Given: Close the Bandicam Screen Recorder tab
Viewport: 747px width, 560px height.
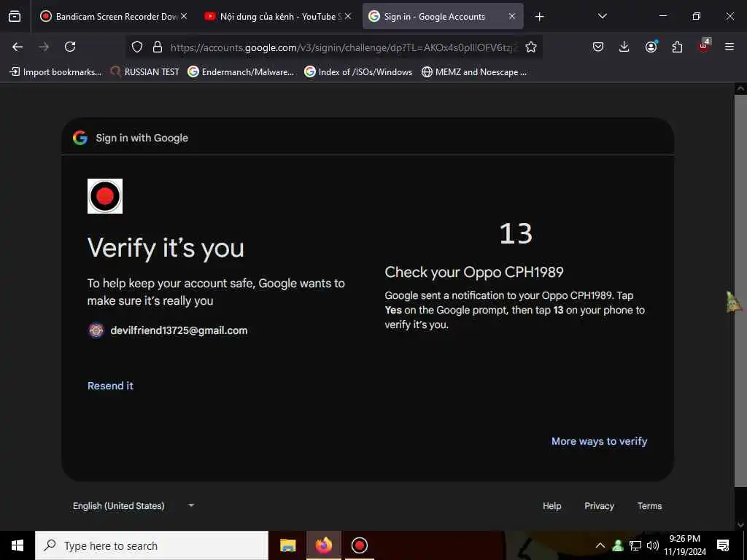Looking at the screenshot, I should click(x=184, y=16).
